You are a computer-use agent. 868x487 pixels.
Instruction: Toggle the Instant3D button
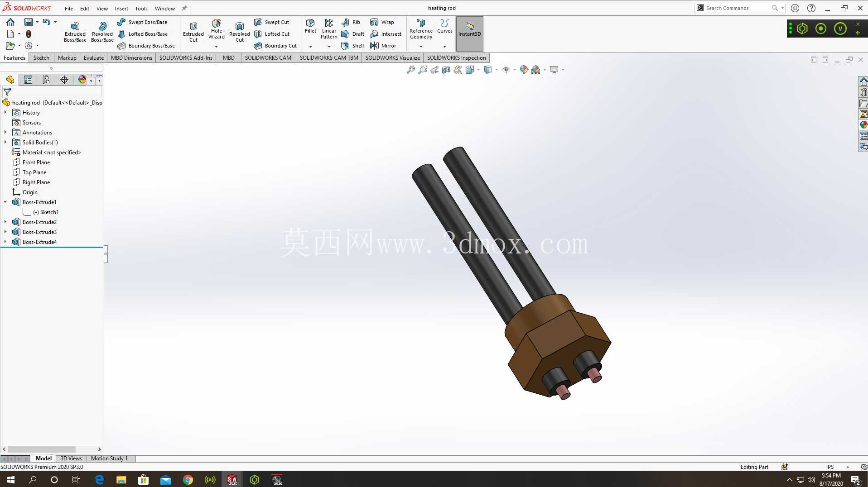[470, 33]
